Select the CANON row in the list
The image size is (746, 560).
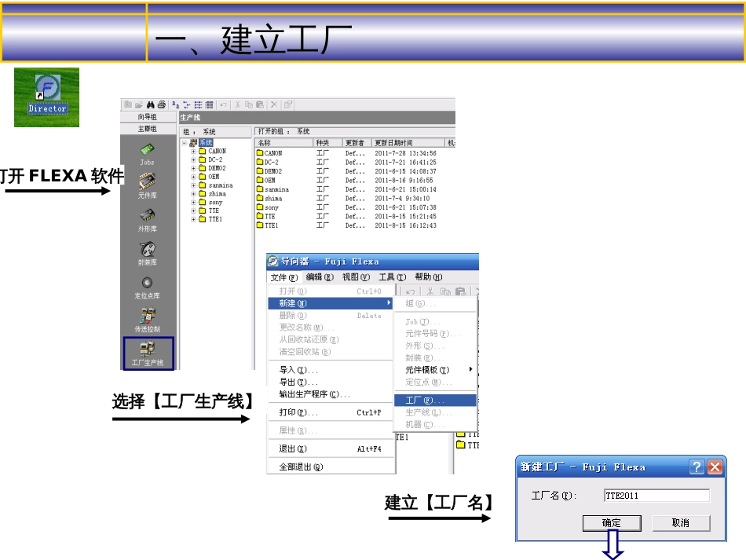click(x=346, y=153)
